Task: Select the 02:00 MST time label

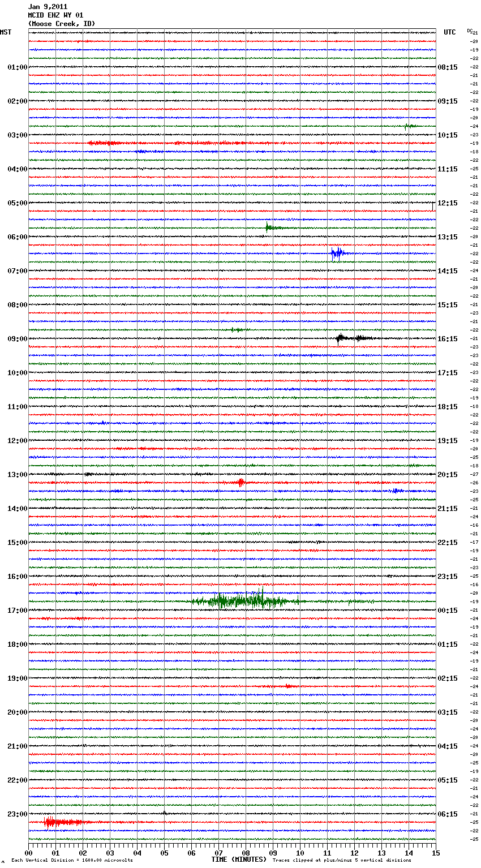Action: click(18, 101)
